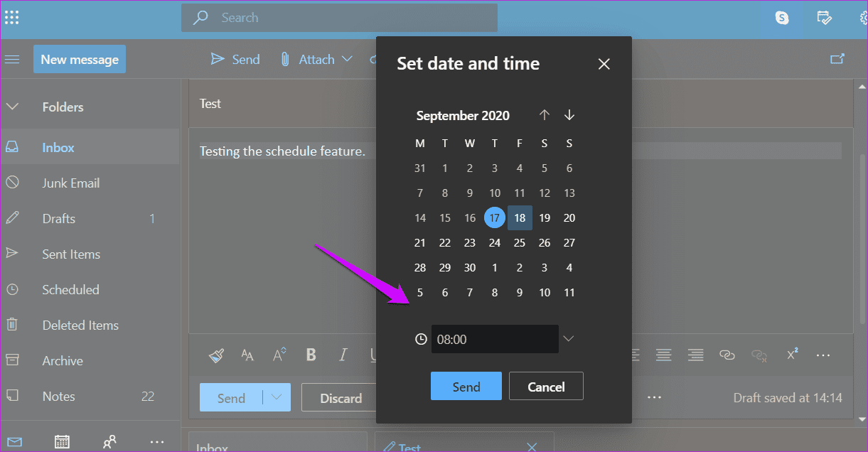Apply bold formatting
This screenshot has width=868, height=452.
point(311,355)
